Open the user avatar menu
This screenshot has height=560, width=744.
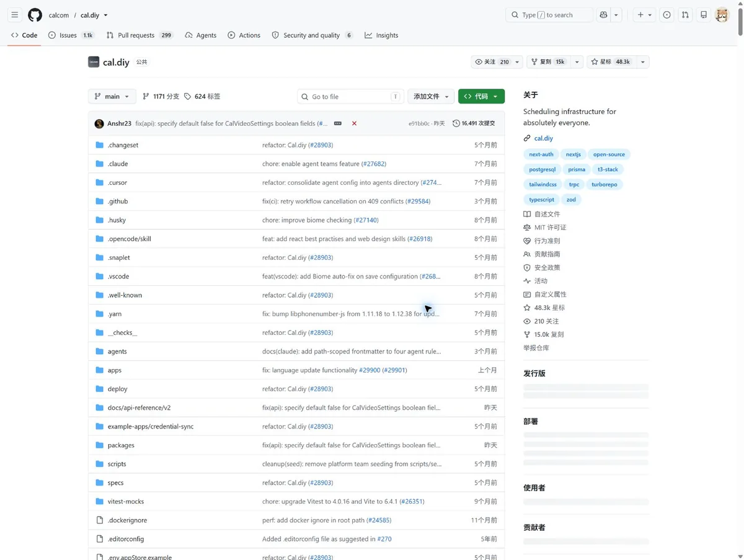pos(722,15)
